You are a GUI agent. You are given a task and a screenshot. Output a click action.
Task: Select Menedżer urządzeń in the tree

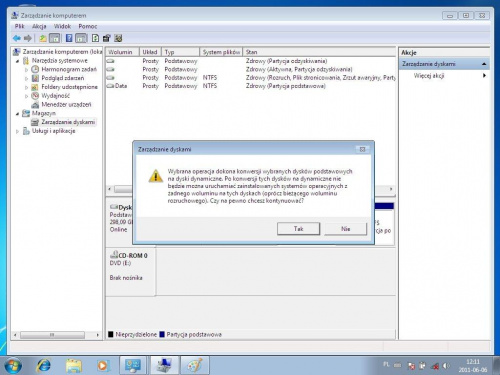tap(66, 105)
